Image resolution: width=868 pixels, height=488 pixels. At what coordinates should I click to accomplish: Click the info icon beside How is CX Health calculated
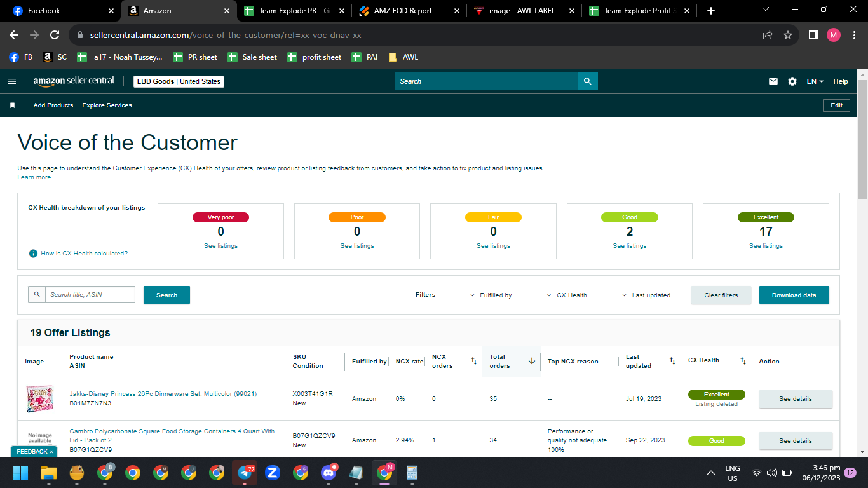tap(33, 254)
